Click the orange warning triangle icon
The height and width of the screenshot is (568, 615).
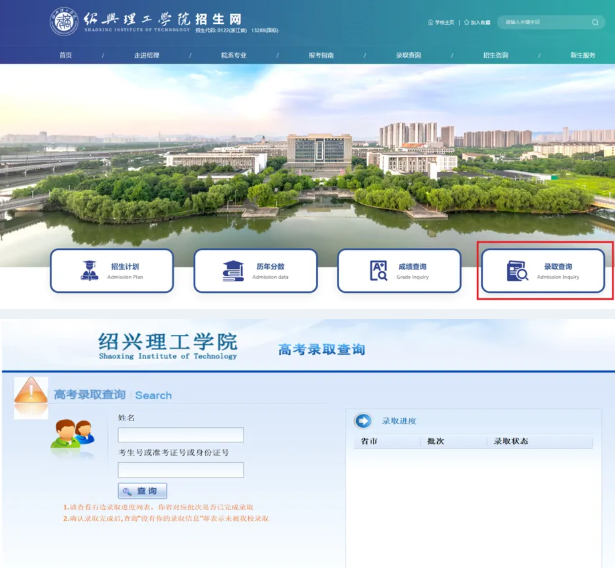pos(31,390)
